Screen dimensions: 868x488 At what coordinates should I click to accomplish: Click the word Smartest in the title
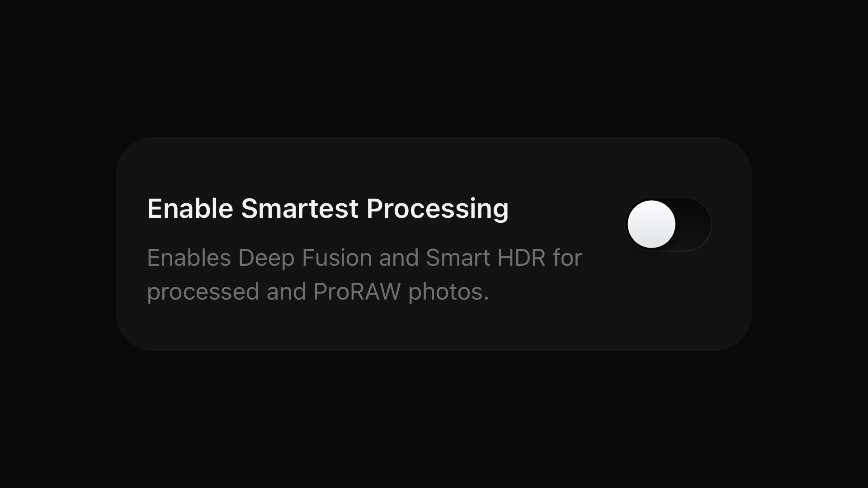300,208
